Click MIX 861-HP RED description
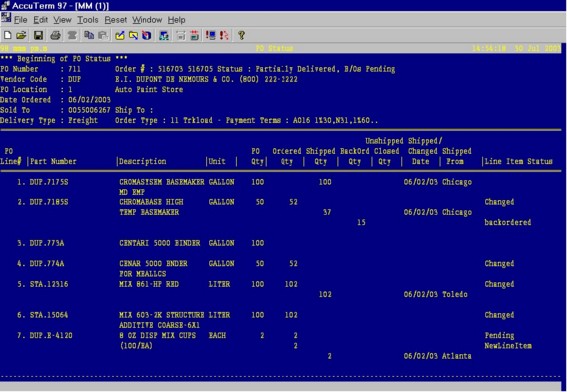The width and height of the screenshot is (567, 392). (x=149, y=284)
